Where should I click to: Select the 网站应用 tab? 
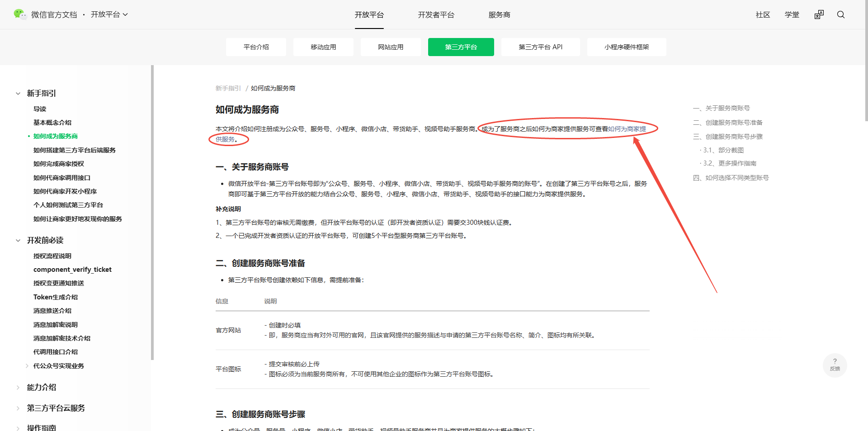[391, 47]
